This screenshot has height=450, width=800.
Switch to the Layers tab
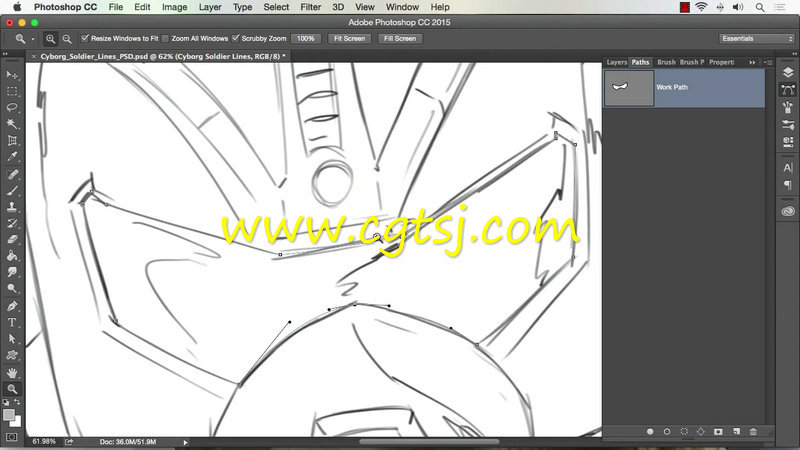[616, 62]
